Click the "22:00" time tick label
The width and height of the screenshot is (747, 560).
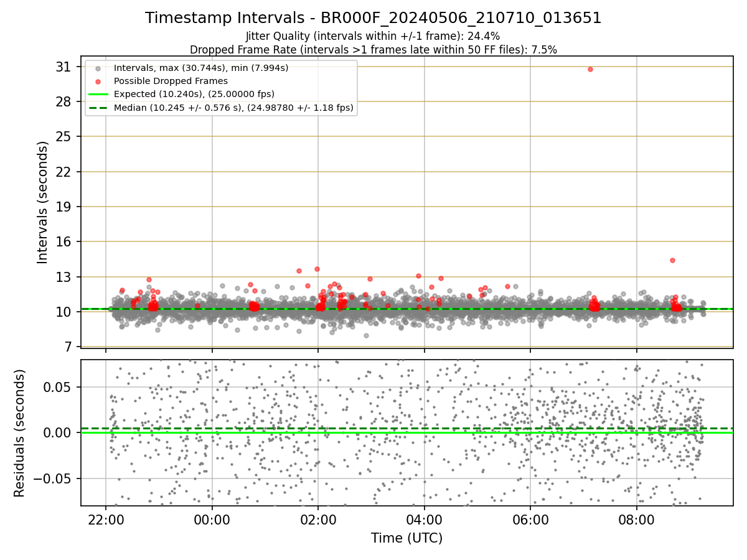(106, 520)
